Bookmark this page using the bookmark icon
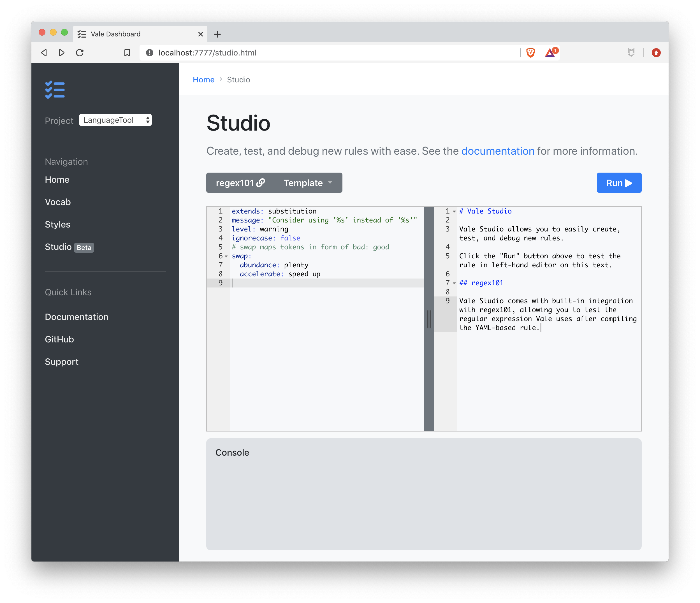Viewport: 700px width, 603px height. [x=127, y=53]
